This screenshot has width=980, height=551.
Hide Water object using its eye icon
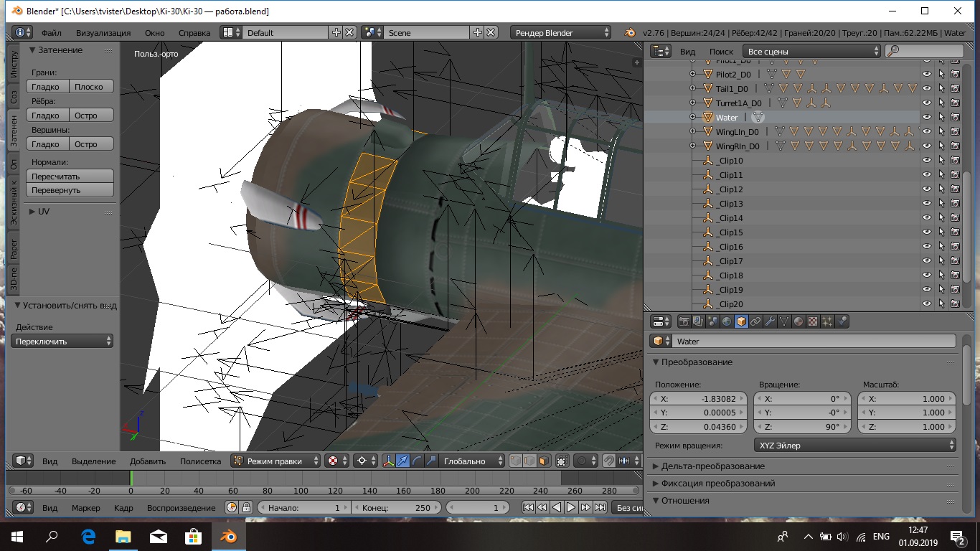pyautogui.click(x=927, y=118)
